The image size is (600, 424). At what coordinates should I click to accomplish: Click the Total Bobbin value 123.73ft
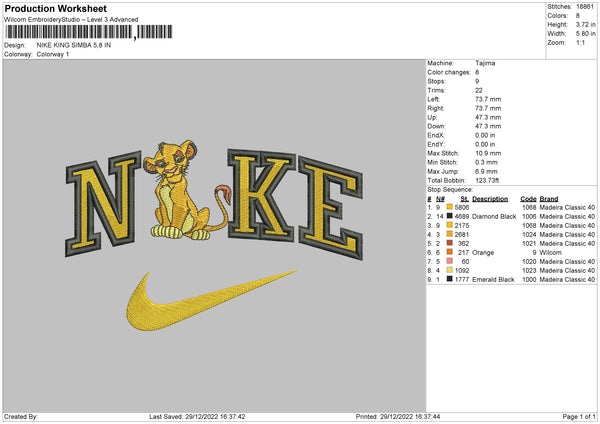click(x=487, y=180)
